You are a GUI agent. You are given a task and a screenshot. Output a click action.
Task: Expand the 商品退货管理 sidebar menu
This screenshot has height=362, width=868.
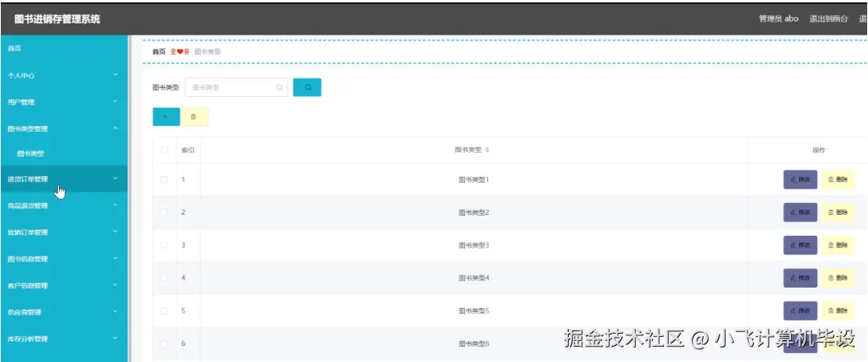(64, 205)
